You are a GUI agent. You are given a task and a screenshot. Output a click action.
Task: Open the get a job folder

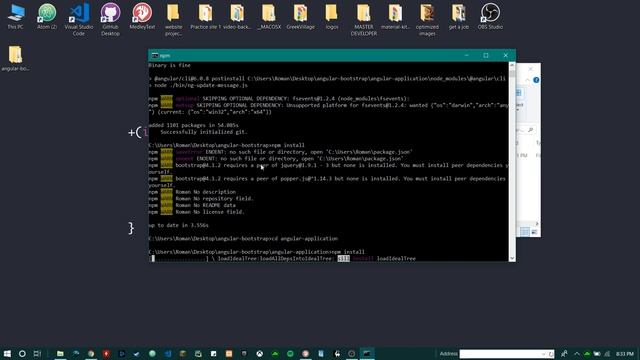pyautogui.click(x=459, y=16)
